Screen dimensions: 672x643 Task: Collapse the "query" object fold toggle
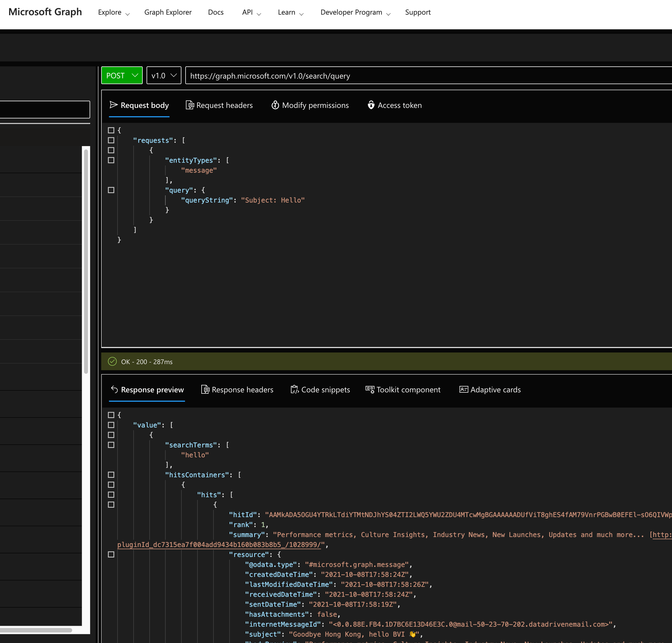click(x=111, y=190)
